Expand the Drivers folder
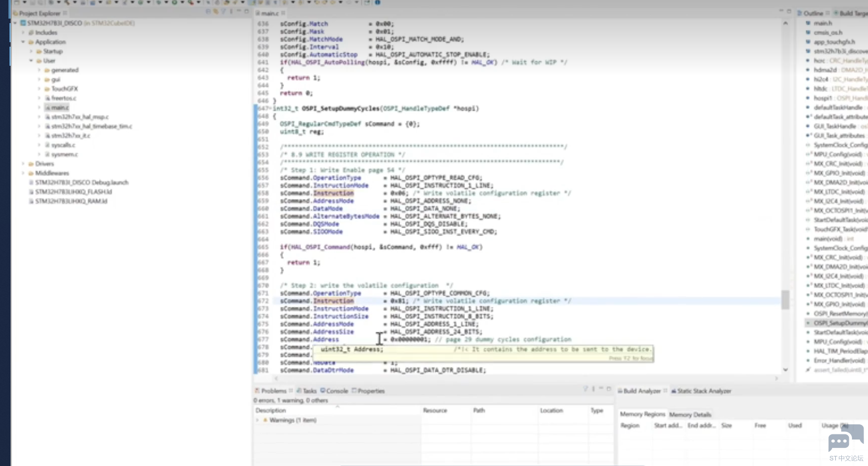 23,164
